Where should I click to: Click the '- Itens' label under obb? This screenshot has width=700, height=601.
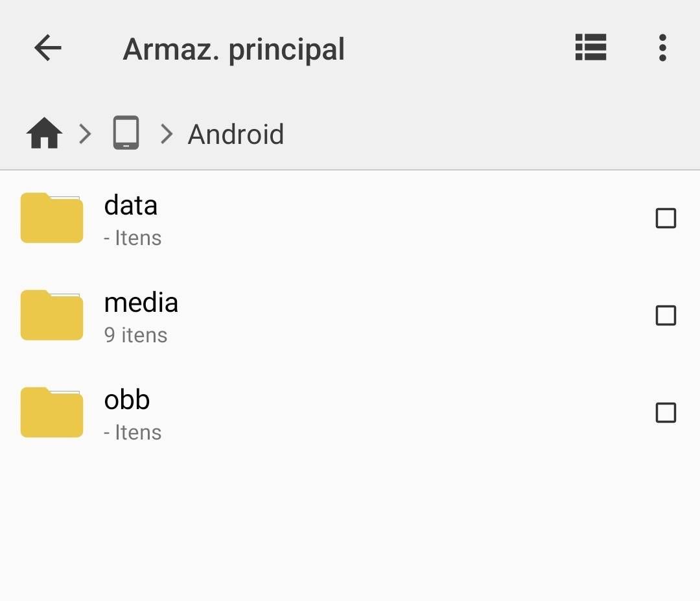click(132, 432)
